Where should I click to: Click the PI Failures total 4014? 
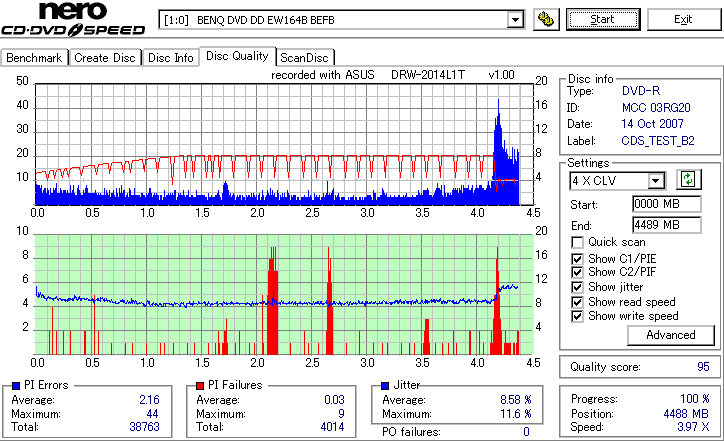pos(332,427)
